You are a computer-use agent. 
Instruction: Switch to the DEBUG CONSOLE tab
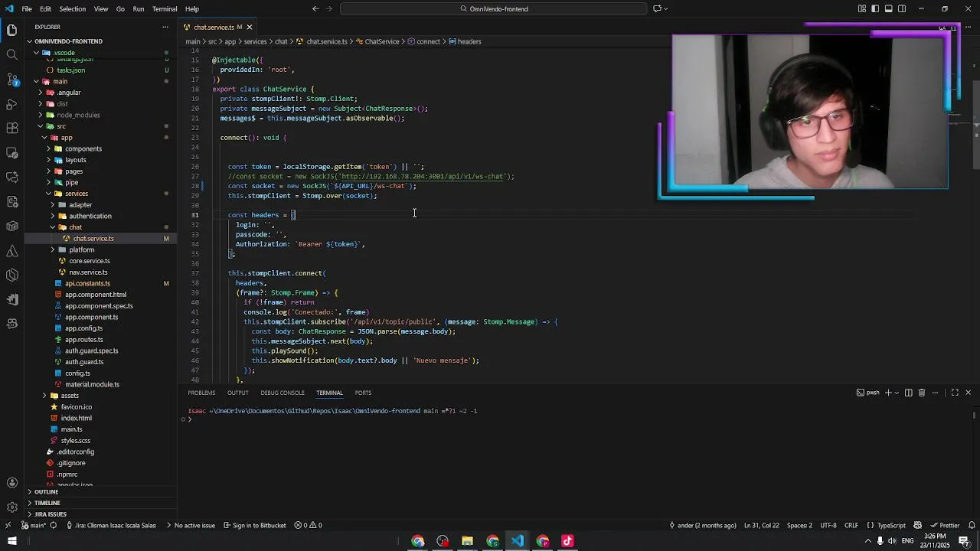283,393
